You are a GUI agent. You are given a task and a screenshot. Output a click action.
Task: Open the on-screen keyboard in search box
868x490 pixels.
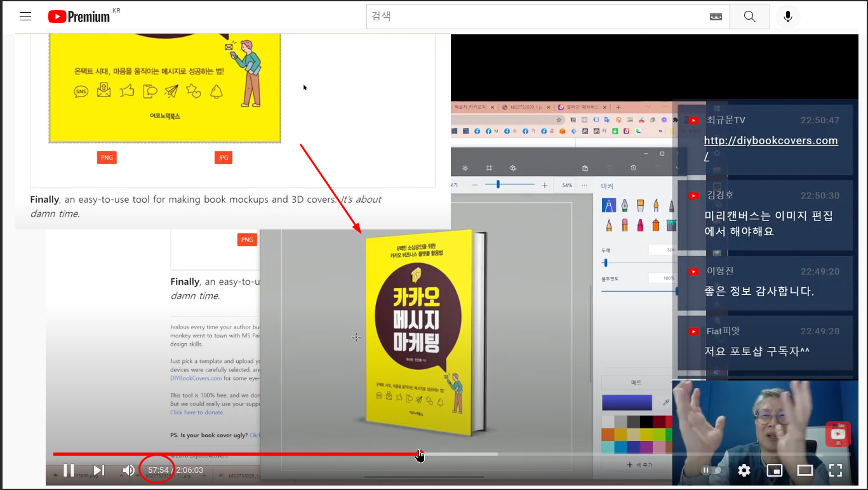(x=716, y=17)
